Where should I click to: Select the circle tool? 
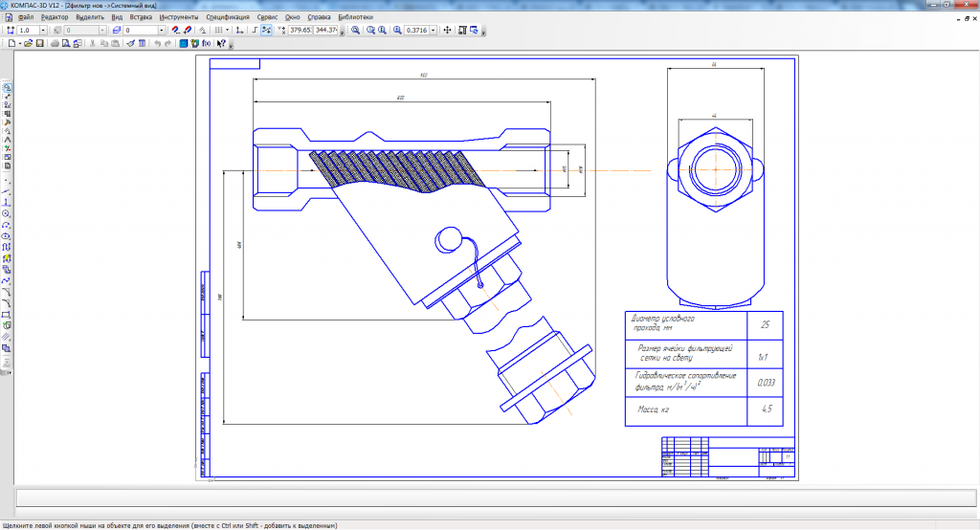[7, 213]
